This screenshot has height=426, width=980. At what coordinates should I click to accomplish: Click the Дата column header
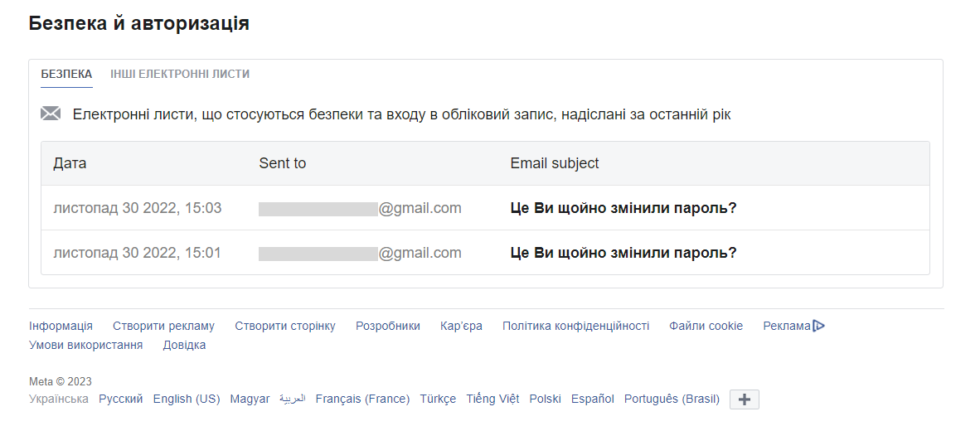70,163
